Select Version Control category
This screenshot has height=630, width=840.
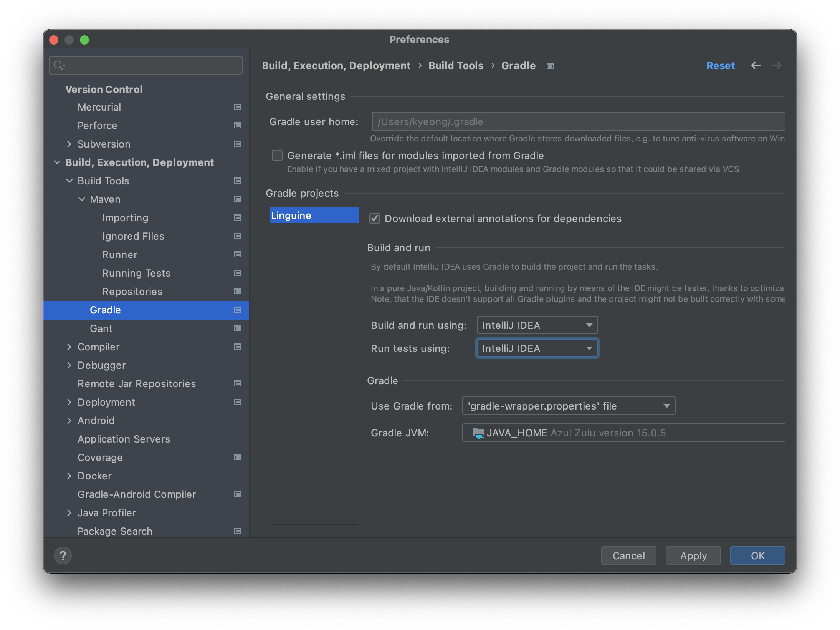click(146, 90)
